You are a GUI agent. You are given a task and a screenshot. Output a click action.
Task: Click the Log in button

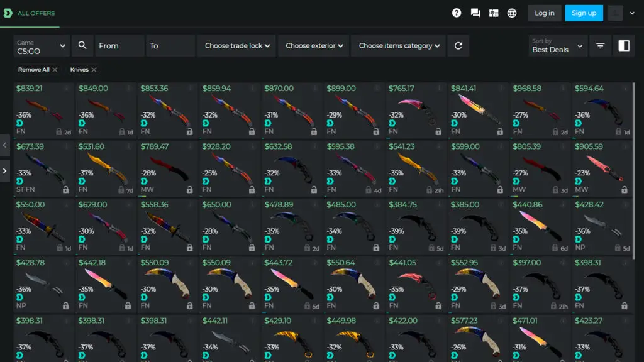point(545,13)
